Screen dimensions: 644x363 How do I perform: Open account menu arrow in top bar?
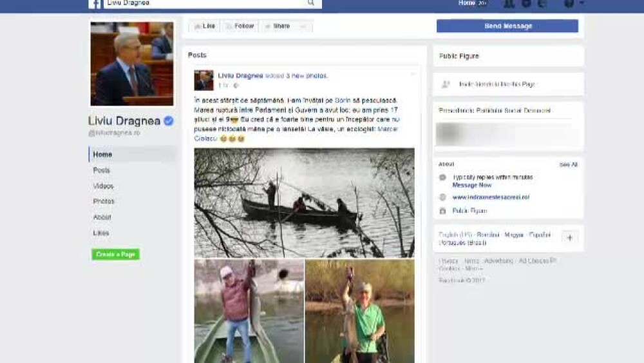pos(582,3)
